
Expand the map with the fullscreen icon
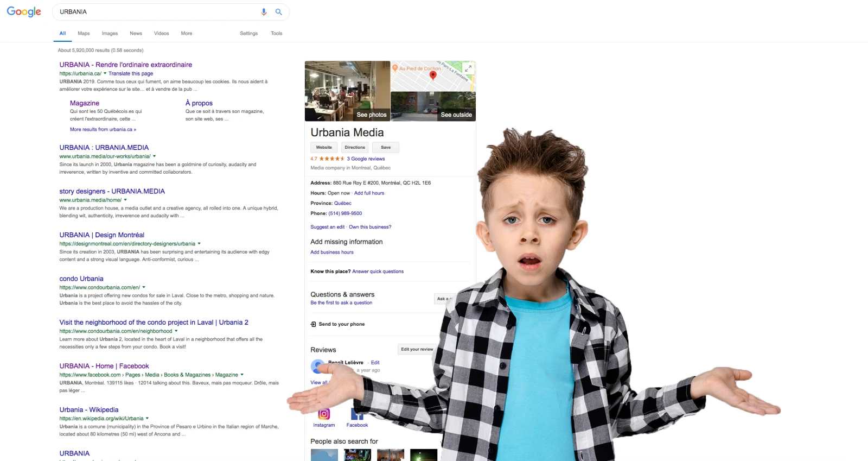click(x=468, y=69)
